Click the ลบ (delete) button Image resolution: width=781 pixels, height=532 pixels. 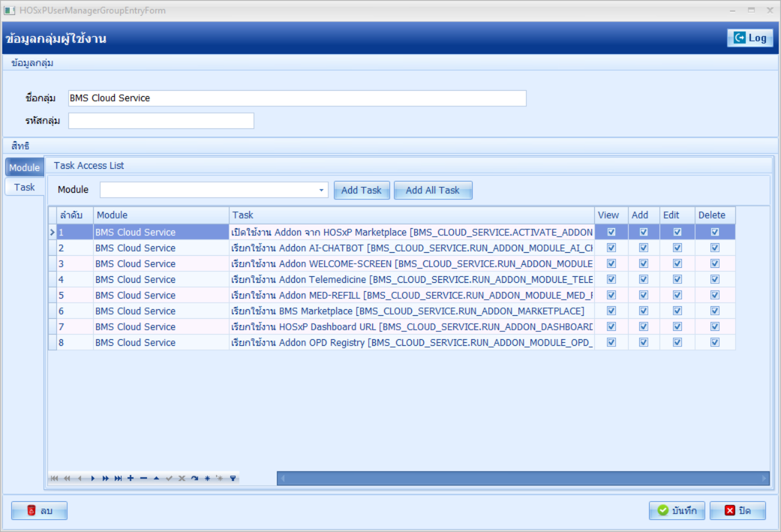point(40,510)
